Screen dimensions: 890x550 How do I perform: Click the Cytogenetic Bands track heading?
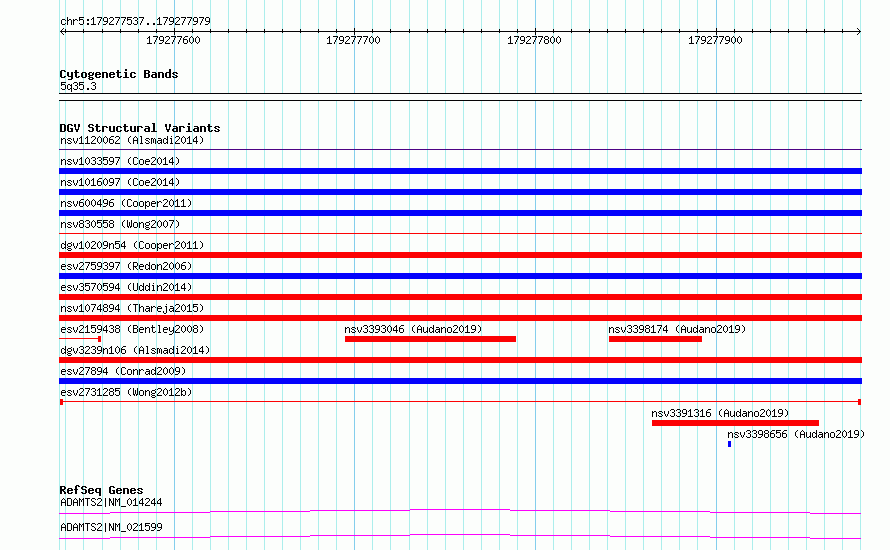[x=119, y=74]
